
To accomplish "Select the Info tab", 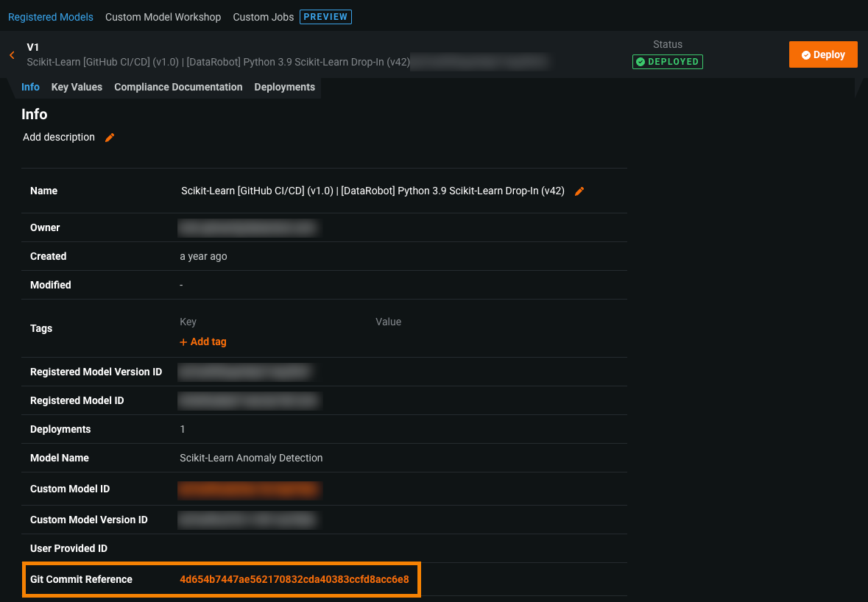I will click(30, 87).
